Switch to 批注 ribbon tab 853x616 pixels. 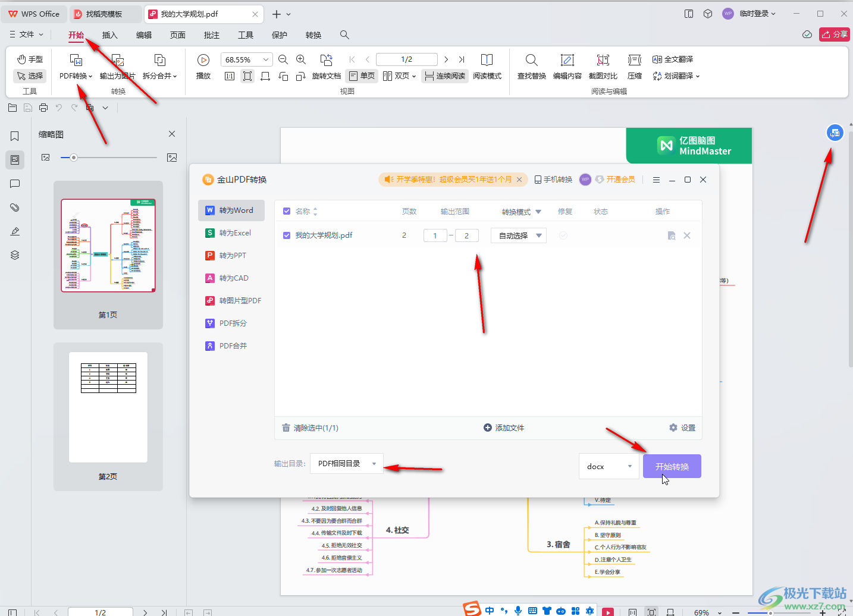[x=212, y=35]
